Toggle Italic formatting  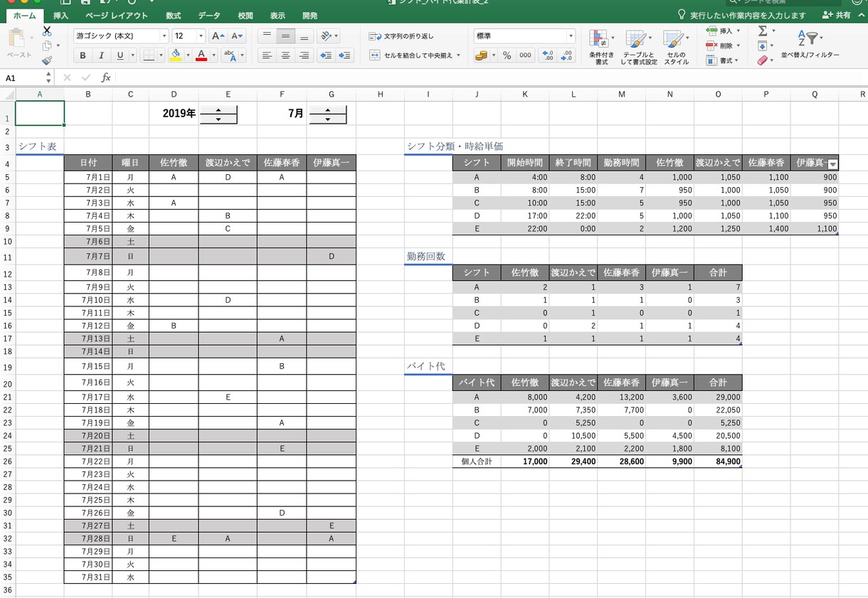click(x=101, y=55)
